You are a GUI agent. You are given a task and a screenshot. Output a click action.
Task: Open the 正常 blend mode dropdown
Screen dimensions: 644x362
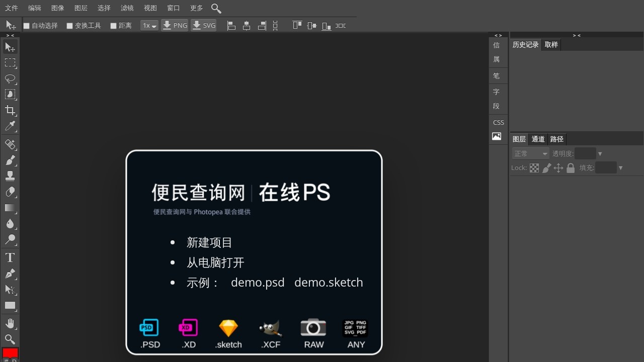pyautogui.click(x=530, y=153)
